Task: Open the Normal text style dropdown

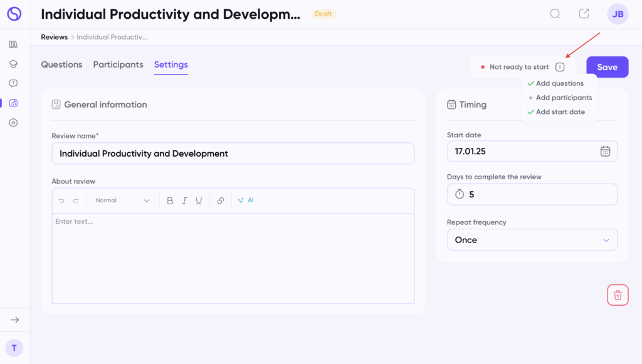Action: point(122,200)
